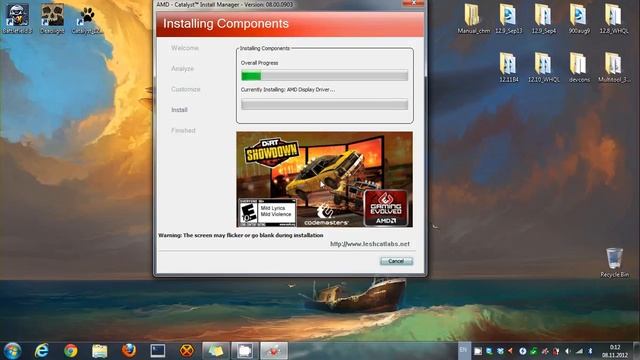Launch Google Chrome from the taskbar
Viewport: 640px width, 360px height.
[x=71, y=351]
